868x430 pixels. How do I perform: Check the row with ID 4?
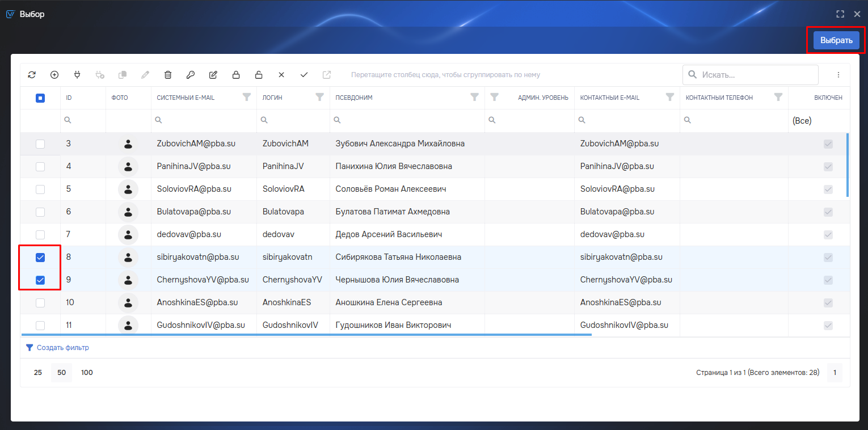click(x=40, y=167)
